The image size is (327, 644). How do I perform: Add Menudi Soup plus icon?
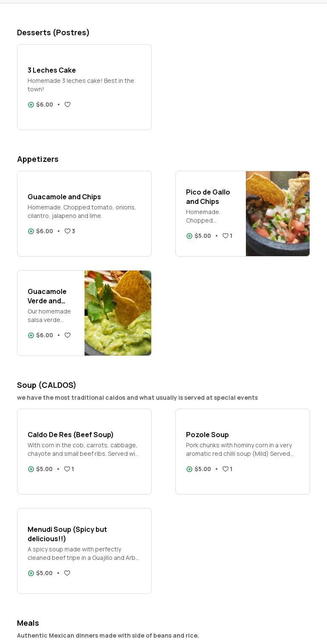click(x=31, y=573)
